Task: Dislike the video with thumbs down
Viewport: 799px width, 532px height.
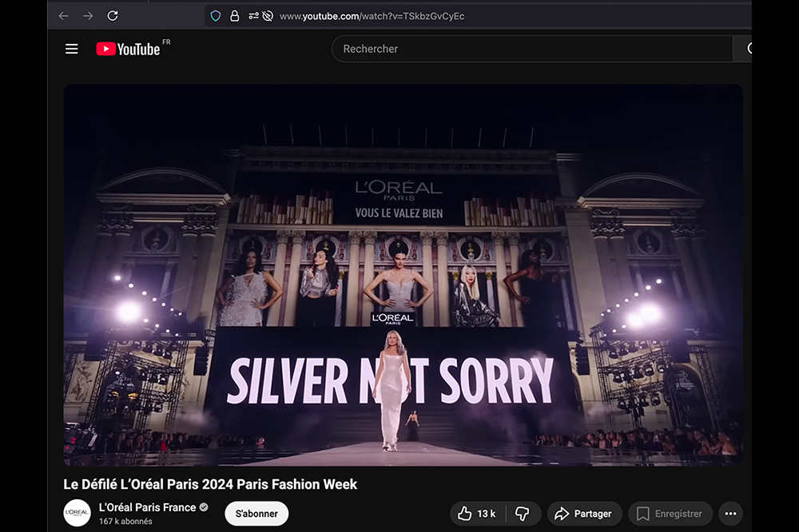Action: (522, 514)
